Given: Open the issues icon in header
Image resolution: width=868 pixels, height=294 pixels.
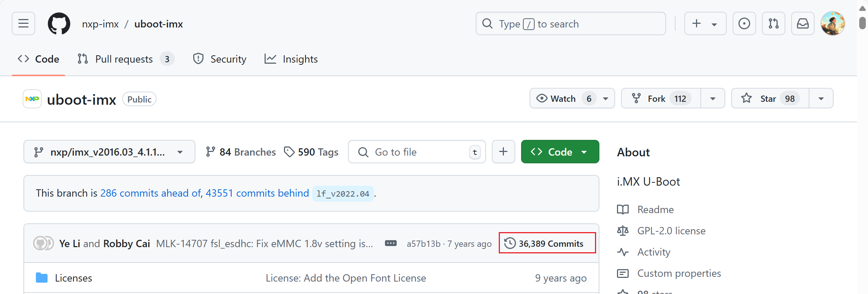Looking at the screenshot, I should click(x=744, y=24).
